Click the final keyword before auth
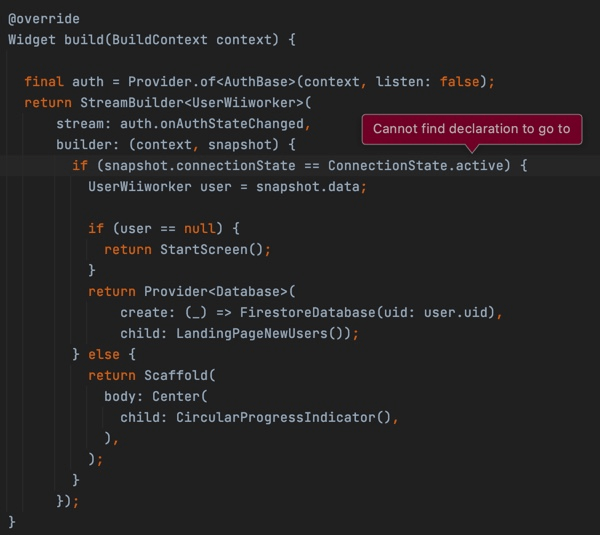Viewport: 600px width, 535px height. [x=44, y=82]
